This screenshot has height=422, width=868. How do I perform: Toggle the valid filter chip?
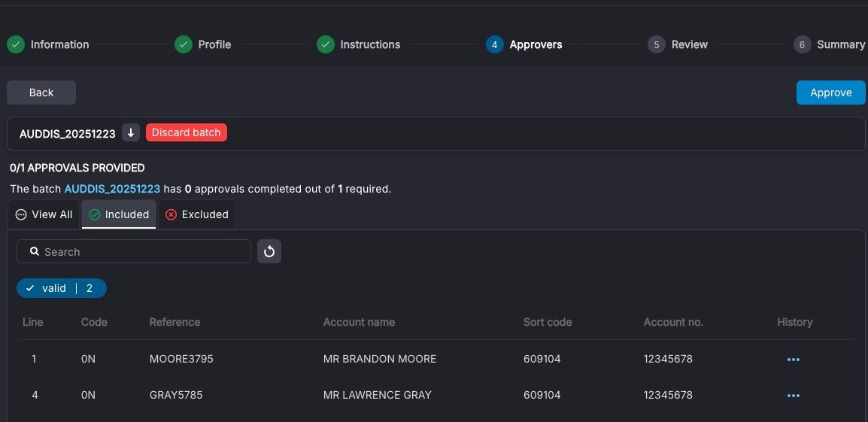point(62,289)
